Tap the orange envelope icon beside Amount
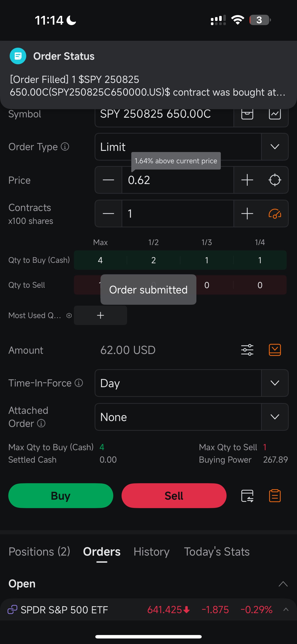 274,350
